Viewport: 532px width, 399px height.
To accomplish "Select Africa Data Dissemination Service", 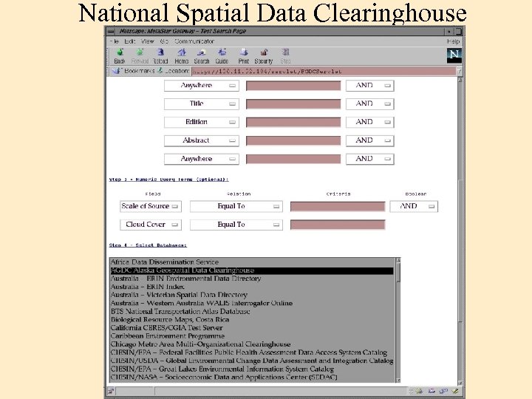I will click(252, 262).
